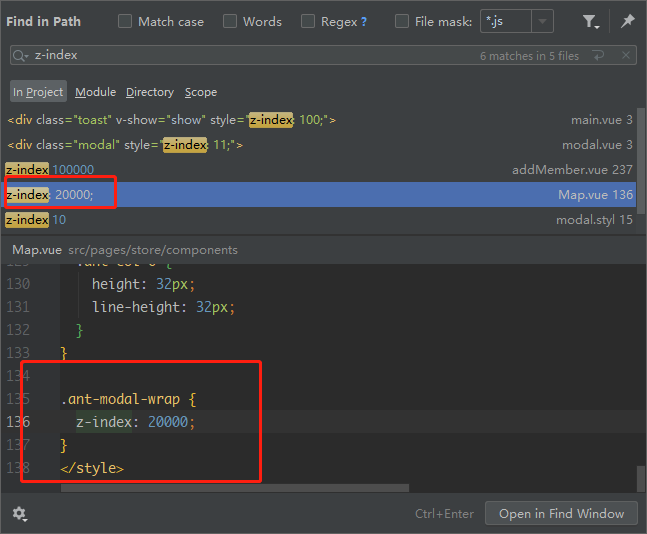Expand the File mask dropdown arrow
The height and width of the screenshot is (534, 647).
(x=542, y=21)
